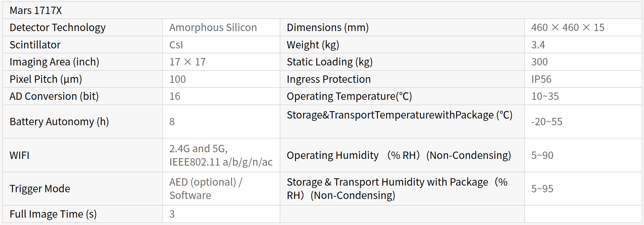
Task: Click the WIFI row label
Action: pyautogui.click(x=19, y=156)
